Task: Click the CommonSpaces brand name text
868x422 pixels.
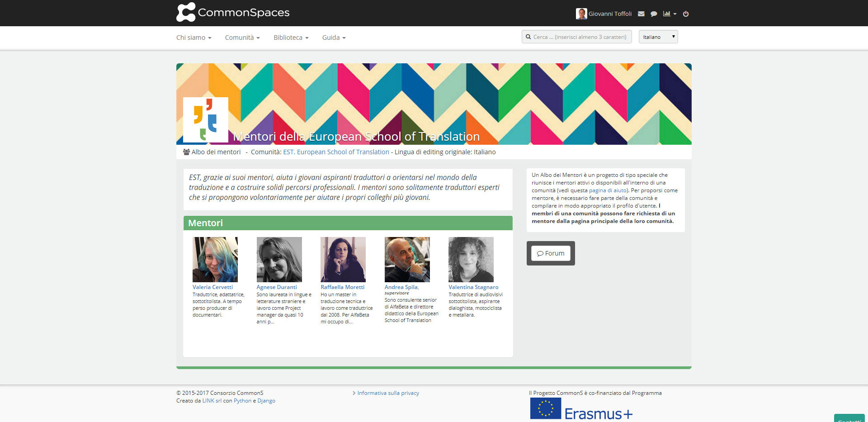Action: [244, 13]
